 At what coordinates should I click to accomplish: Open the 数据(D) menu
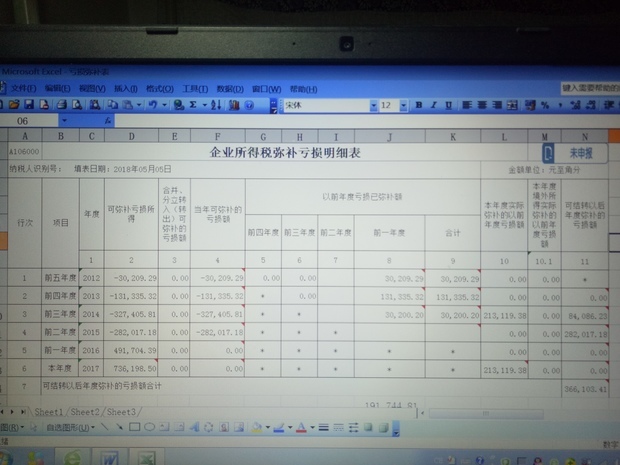point(230,89)
